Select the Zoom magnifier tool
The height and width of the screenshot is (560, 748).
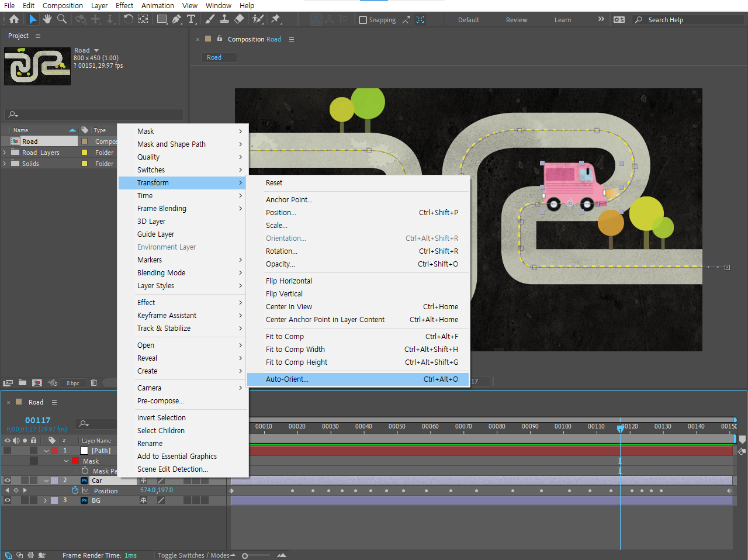pos(61,19)
